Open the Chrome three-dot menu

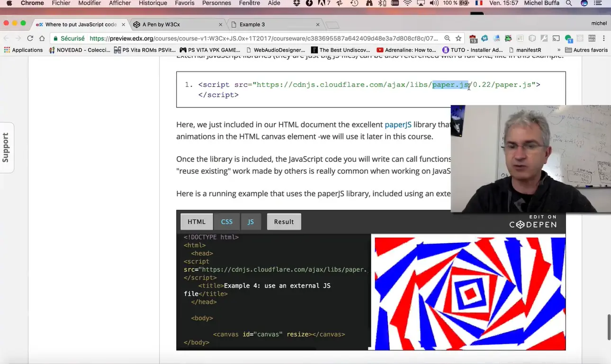pyautogui.click(x=604, y=38)
